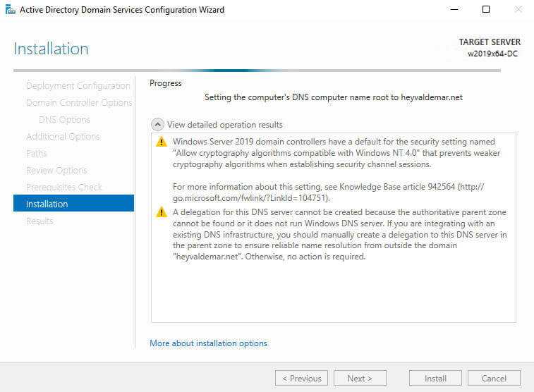This screenshot has height=392, width=534.
Task: Select DNS Options step in sidebar
Action: pyautogui.click(x=64, y=119)
